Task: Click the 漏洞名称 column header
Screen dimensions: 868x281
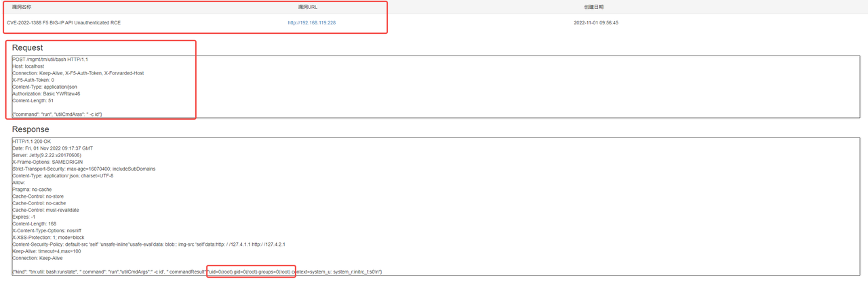Action: (x=22, y=7)
